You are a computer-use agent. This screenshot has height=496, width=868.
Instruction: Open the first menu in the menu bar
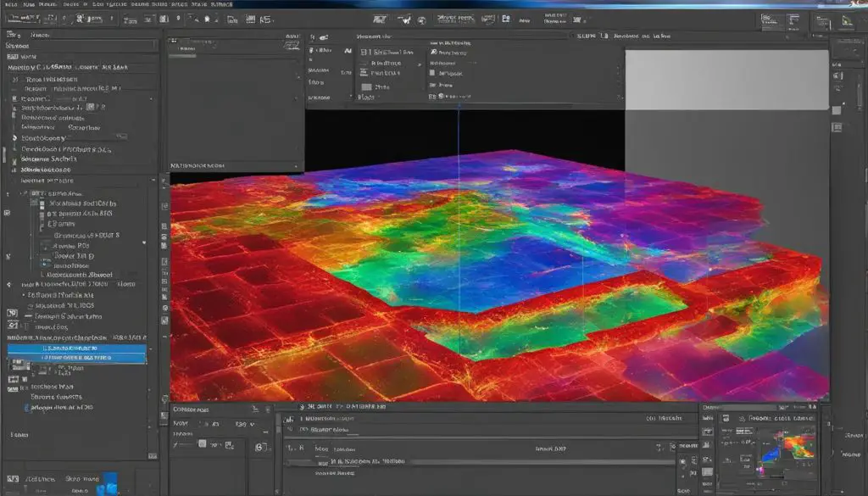click(10, 5)
